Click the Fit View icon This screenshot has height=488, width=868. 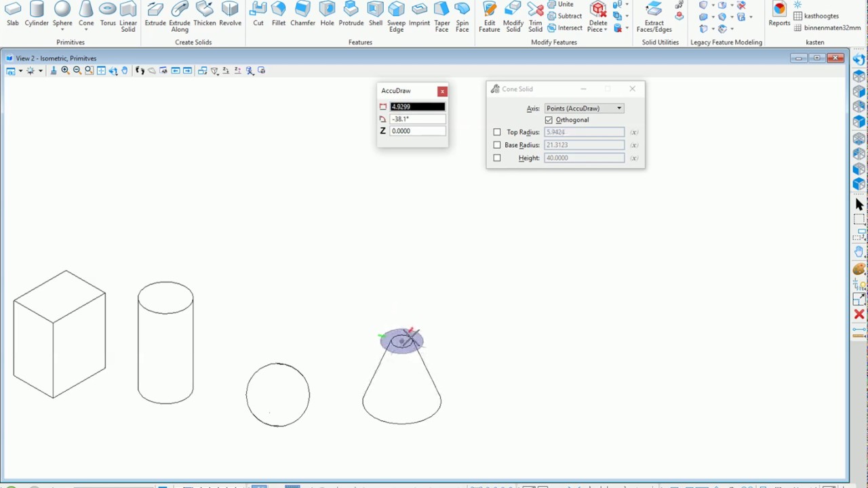(101, 70)
